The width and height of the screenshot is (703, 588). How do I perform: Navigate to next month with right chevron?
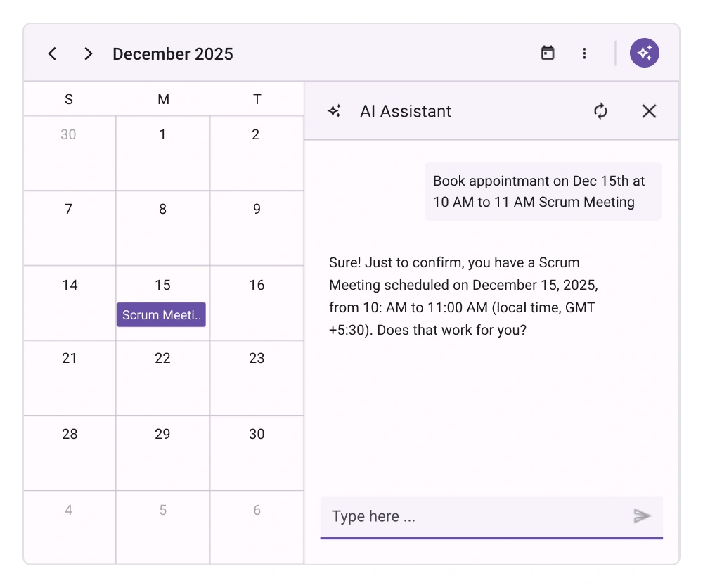click(x=89, y=53)
